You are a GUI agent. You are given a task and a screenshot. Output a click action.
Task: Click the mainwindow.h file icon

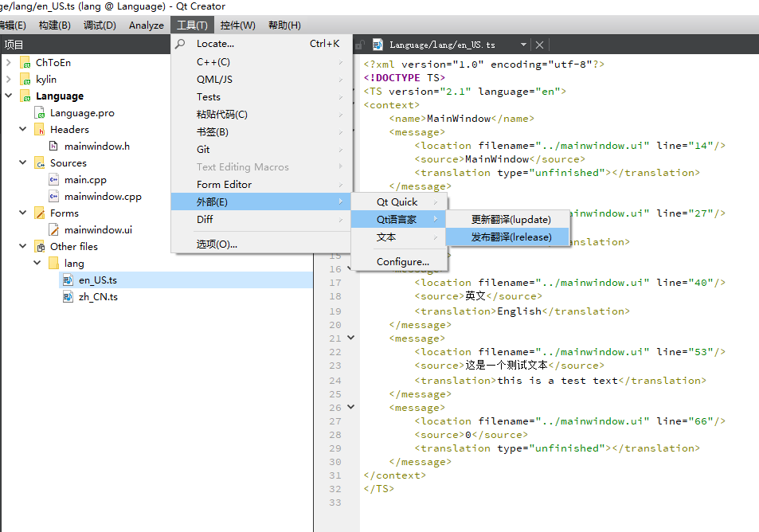[x=53, y=147]
